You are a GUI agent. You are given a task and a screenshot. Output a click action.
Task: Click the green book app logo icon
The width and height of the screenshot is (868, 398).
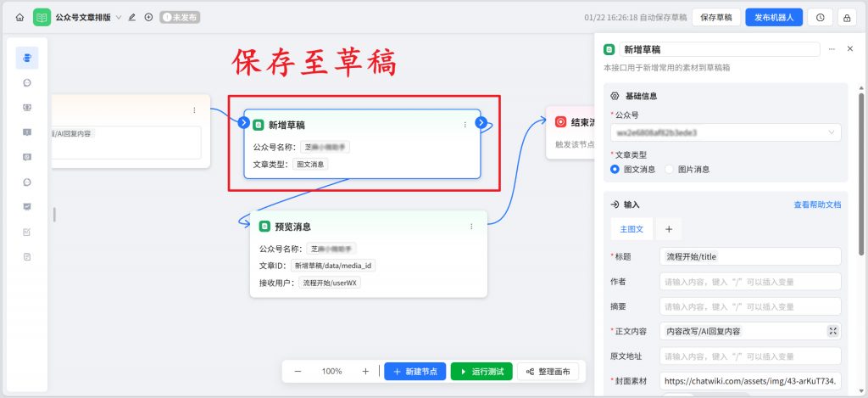[42, 17]
